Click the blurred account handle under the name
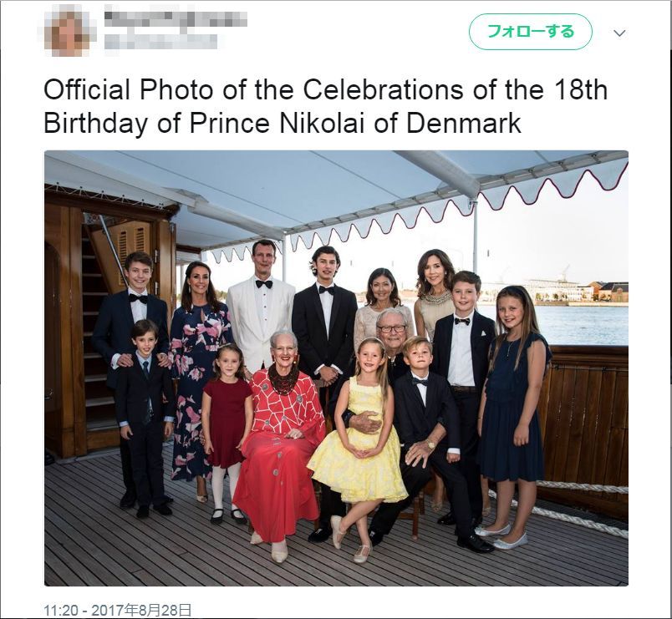The image size is (672, 619). pos(160,41)
